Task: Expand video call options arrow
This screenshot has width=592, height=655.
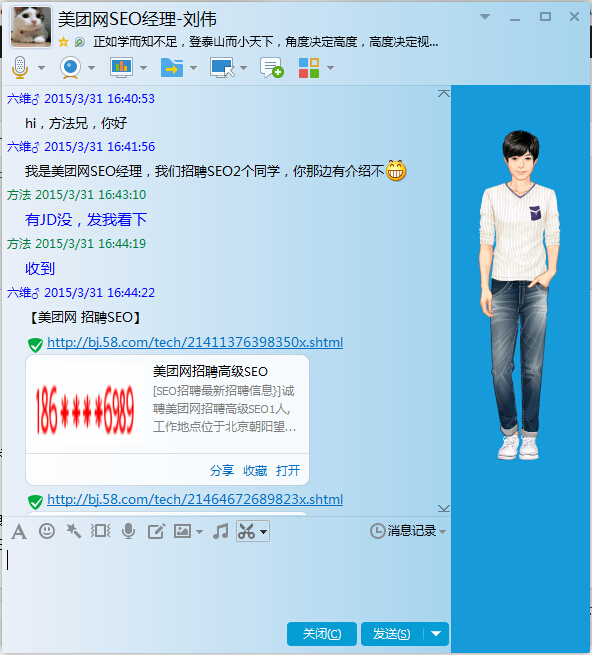Action: point(91,68)
